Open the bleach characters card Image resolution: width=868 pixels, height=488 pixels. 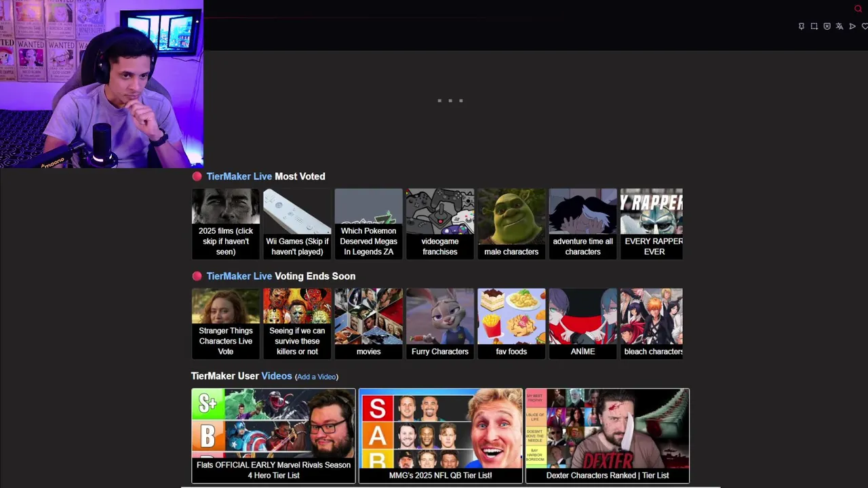tap(652, 323)
